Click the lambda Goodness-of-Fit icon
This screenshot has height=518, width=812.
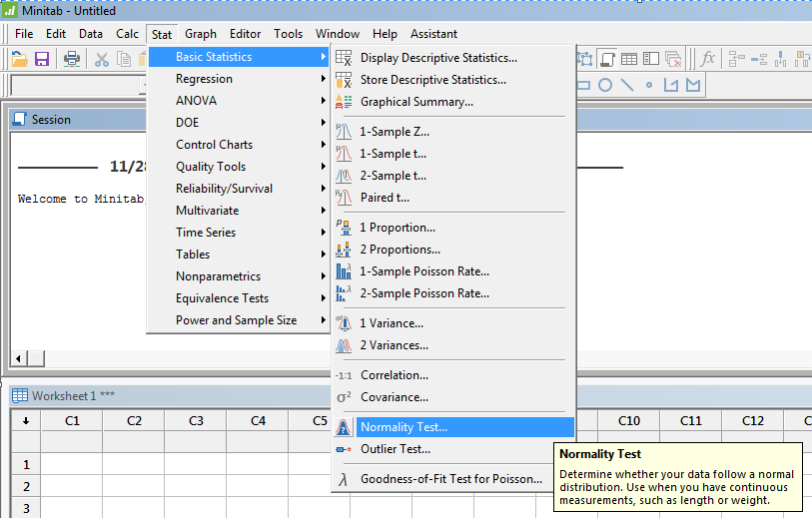[343, 479]
